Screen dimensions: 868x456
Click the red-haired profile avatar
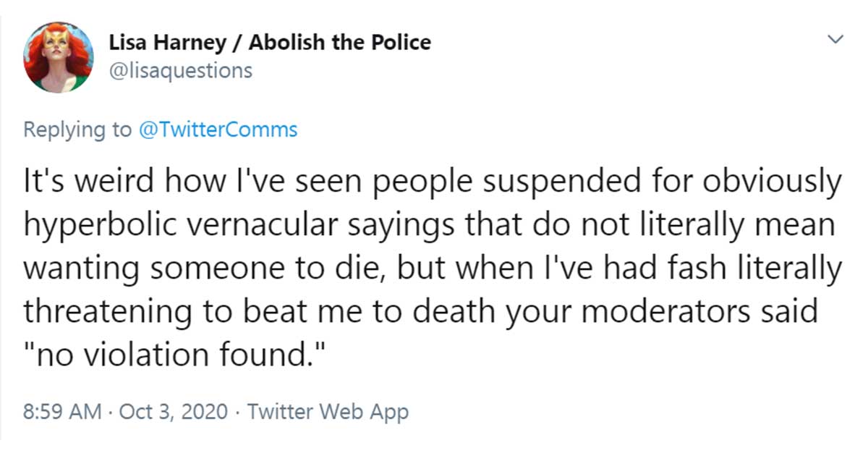pyautogui.click(x=58, y=57)
